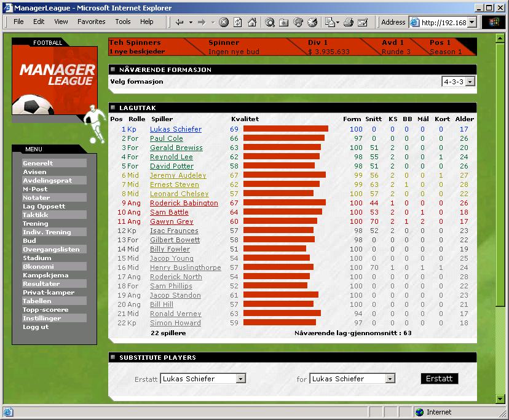The width and height of the screenshot is (509, 420).
Task: Click Paul Cole's red quality bar
Action: (x=284, y=138)
